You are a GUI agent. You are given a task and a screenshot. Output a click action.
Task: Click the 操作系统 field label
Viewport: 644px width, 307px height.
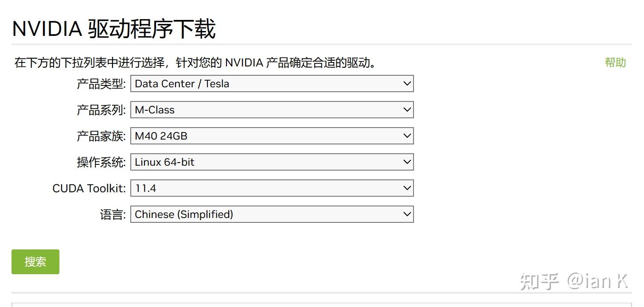point(101,162)
